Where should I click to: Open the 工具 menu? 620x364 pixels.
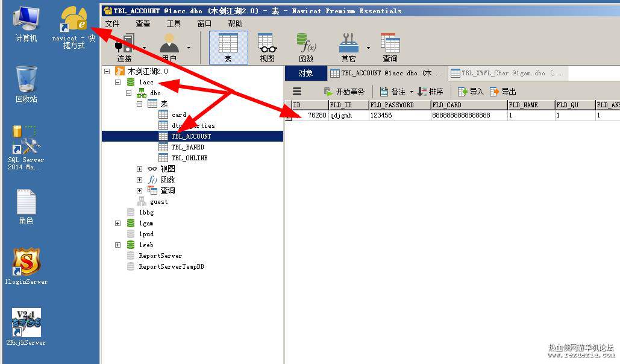click(x=174, y=24)
